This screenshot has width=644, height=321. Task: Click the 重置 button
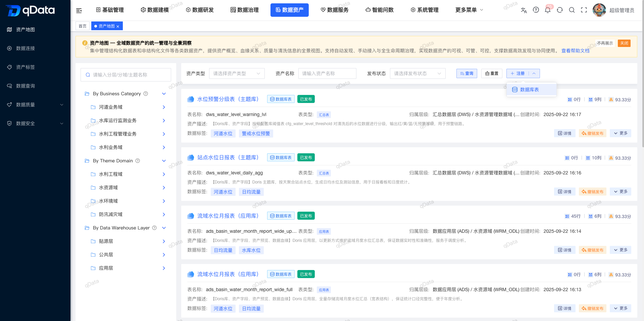pyautogui.click(x=492, y=73)
